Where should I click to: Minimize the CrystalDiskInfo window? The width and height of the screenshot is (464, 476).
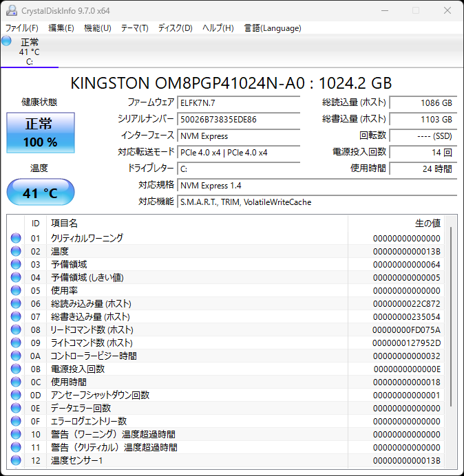click(x=385, y=10)
